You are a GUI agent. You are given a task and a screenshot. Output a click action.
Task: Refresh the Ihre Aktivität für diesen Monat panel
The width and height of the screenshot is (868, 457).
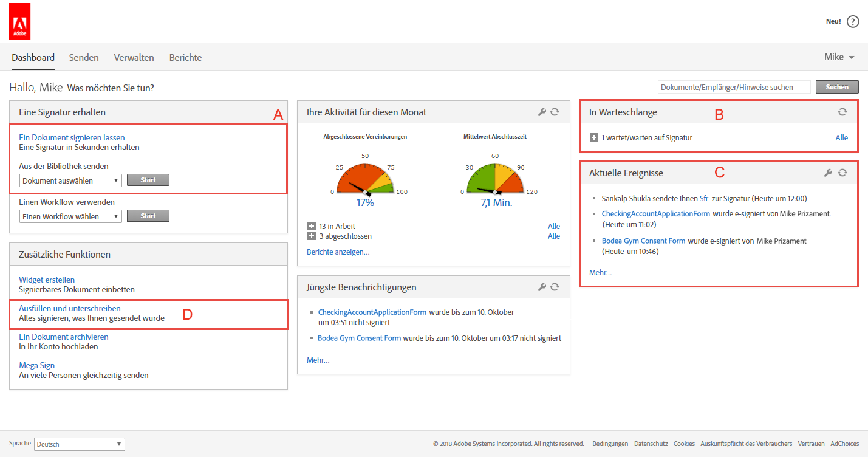point(555,112)
